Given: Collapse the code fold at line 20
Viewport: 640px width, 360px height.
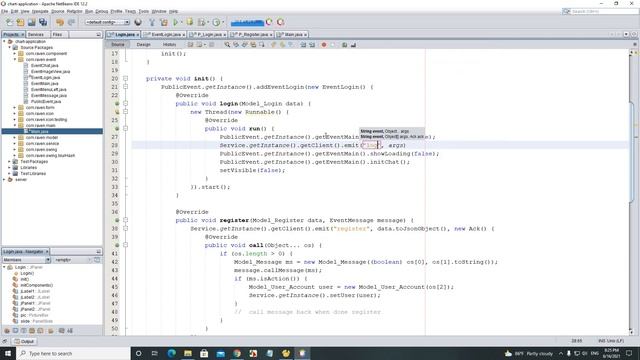Looking at the screenshot, I should pyautogui.click(x=125, y=78).
